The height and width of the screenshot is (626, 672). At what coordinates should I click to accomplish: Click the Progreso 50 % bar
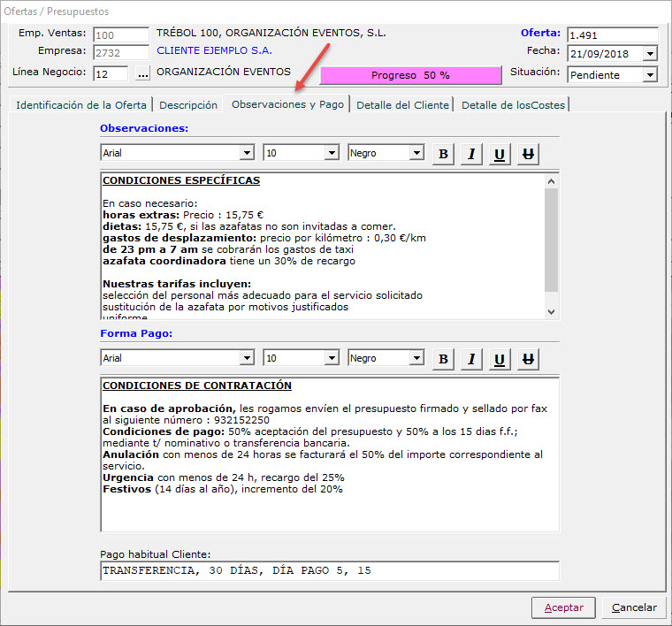[x=410, y=75]
